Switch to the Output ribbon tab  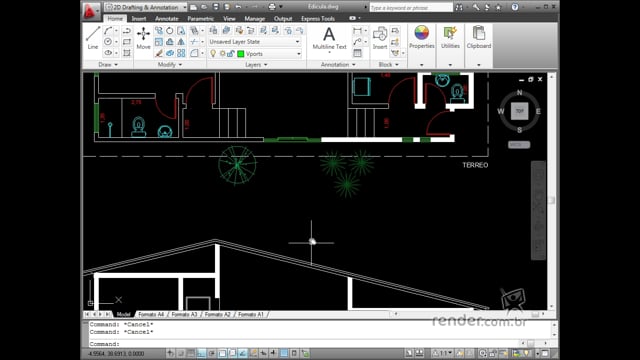[283, 19]
